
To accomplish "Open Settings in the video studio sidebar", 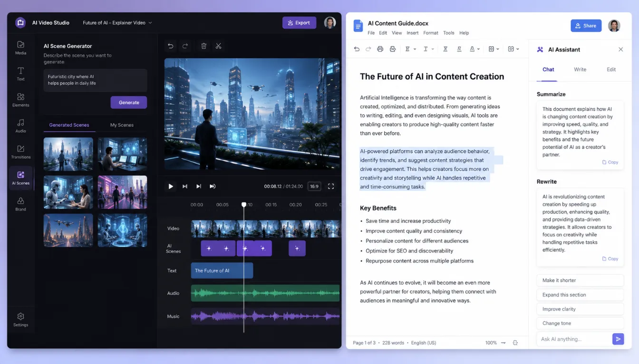I will point(20,320).
